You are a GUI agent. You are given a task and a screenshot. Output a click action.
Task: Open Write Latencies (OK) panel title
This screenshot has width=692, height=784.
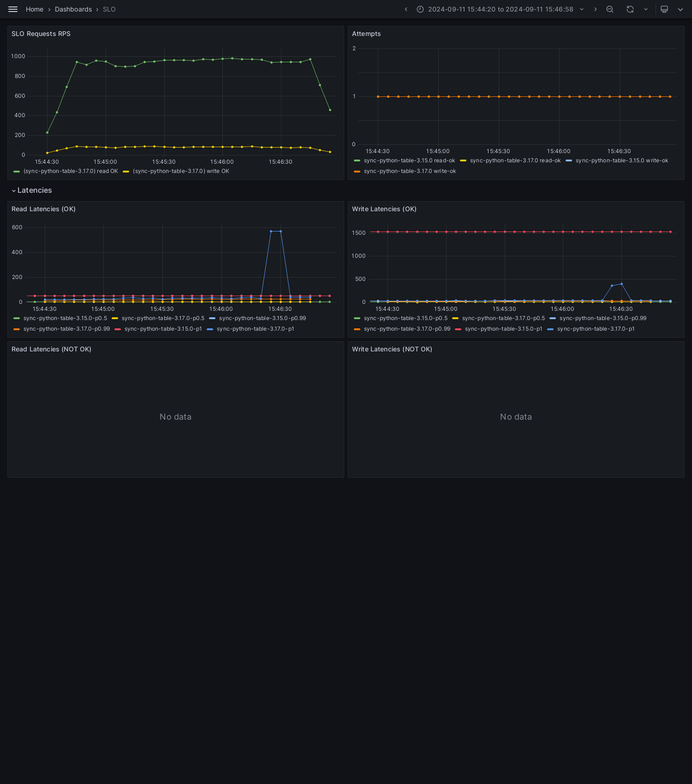[384, 209]
